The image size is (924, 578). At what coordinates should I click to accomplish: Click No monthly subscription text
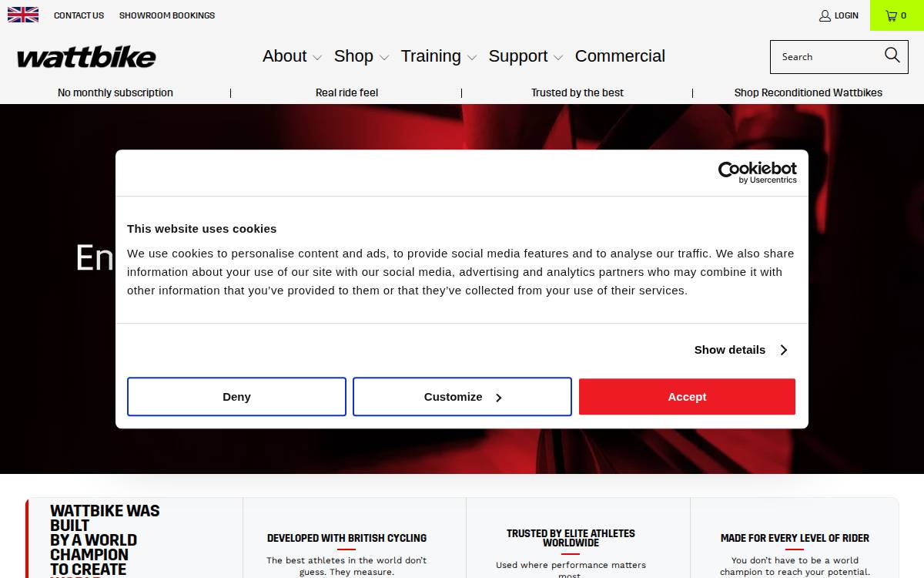tap(115, 92)
